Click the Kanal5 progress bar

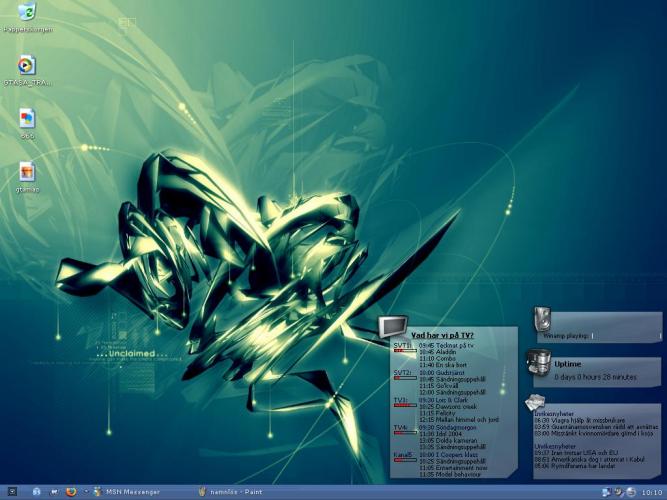(404, 461)
